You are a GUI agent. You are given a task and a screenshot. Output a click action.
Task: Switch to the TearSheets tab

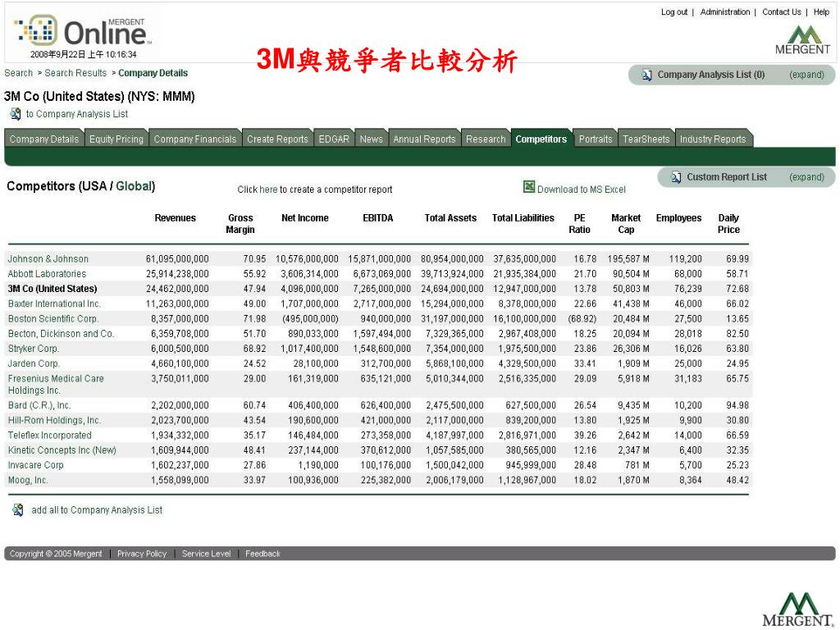pos(646,139)
